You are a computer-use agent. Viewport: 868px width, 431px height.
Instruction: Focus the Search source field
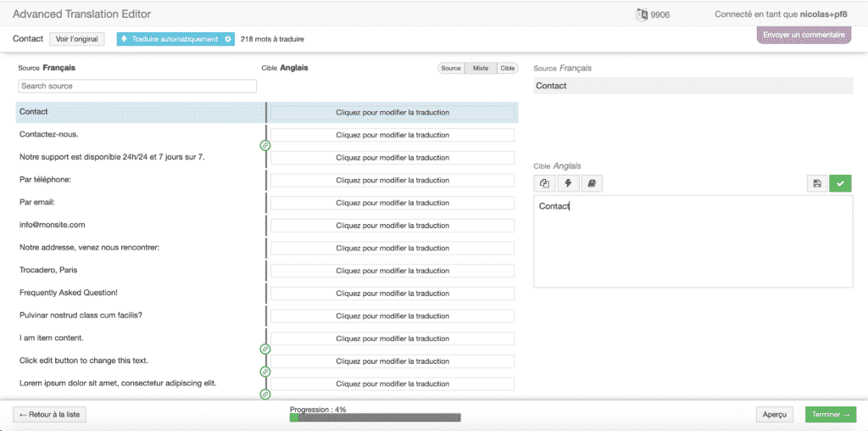click(137, 86)
